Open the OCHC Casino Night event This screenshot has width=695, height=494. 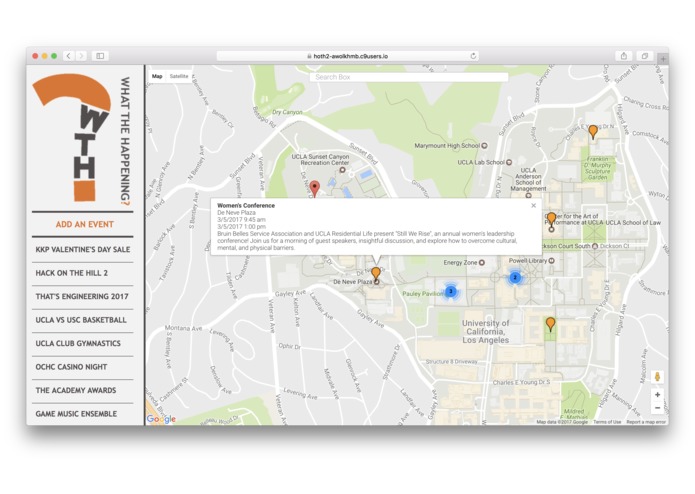(x=83, y=367)
